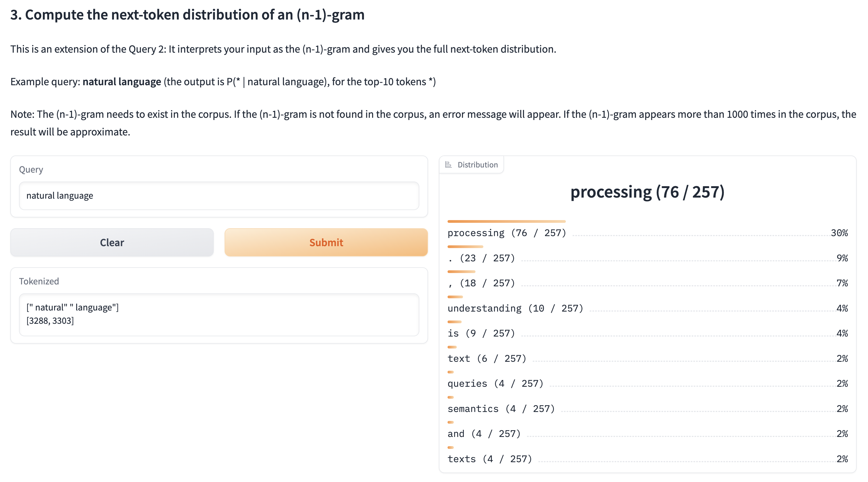Select the understanding (10 / 257) row
The image size is (868, 482).
point(647,308)
